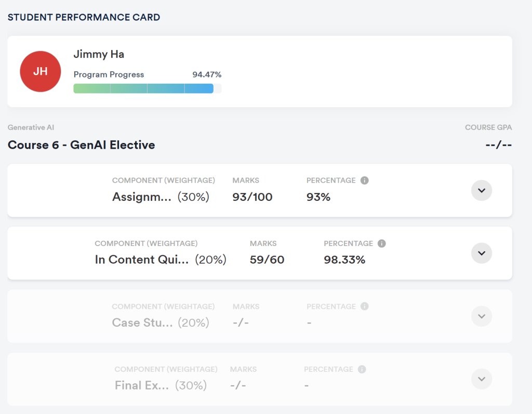Click the Generative AI program label
532x414 pixels.
coord(31,127)
